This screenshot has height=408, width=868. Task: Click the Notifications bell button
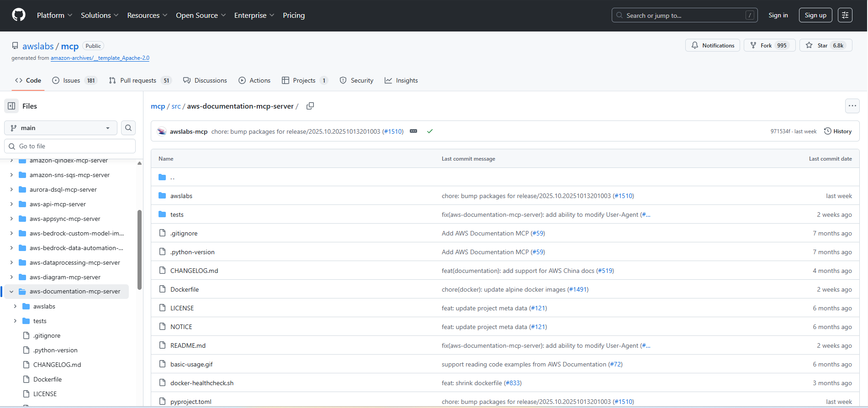[x=712, y=46]
